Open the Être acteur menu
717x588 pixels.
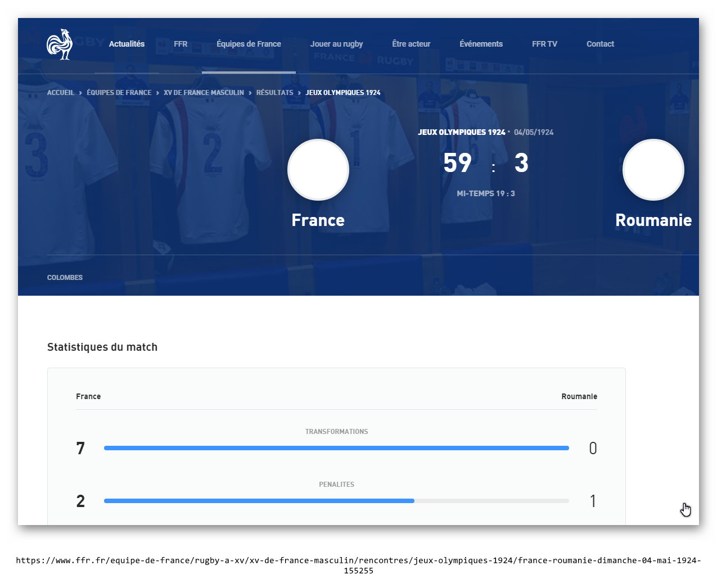coord(411,44)
